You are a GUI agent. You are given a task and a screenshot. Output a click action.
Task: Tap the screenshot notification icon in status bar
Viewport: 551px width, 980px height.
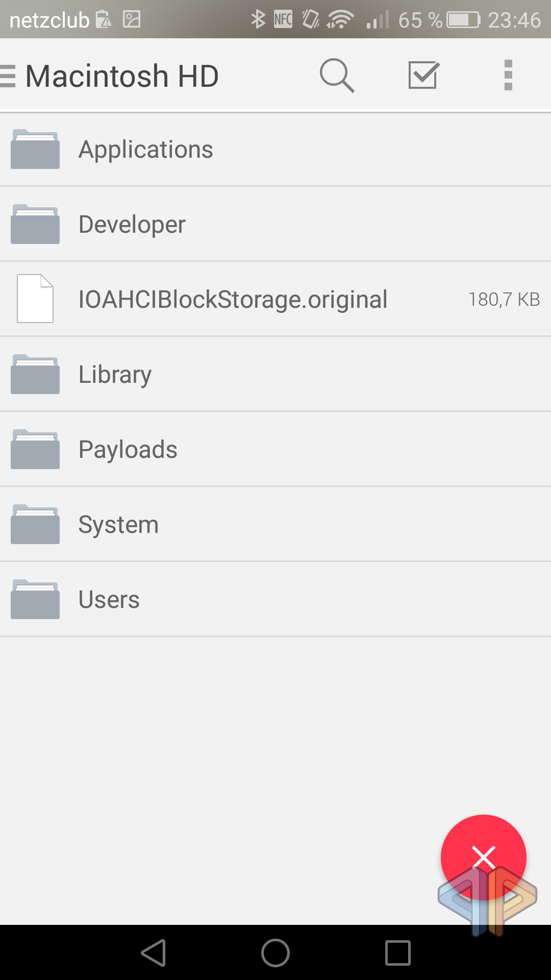[132, 19]
